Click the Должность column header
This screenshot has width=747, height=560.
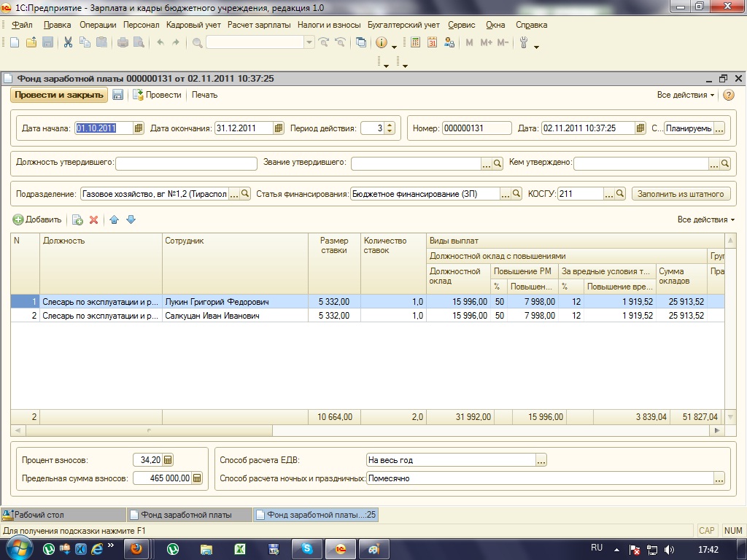[101, 263]
